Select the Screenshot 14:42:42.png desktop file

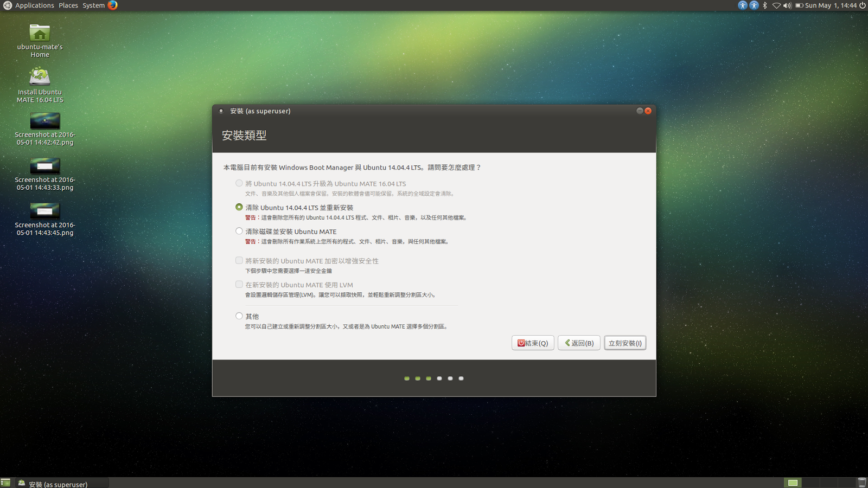[x=44, y=129]
